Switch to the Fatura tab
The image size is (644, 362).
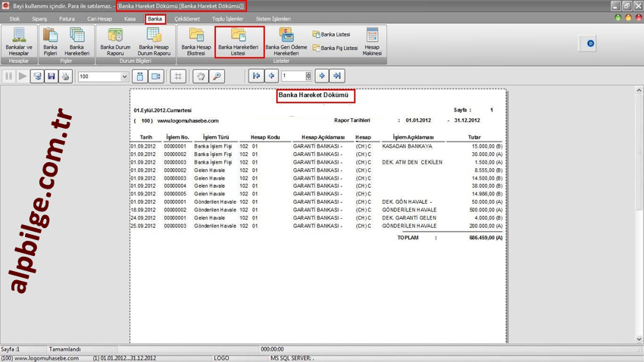point(67,19)
